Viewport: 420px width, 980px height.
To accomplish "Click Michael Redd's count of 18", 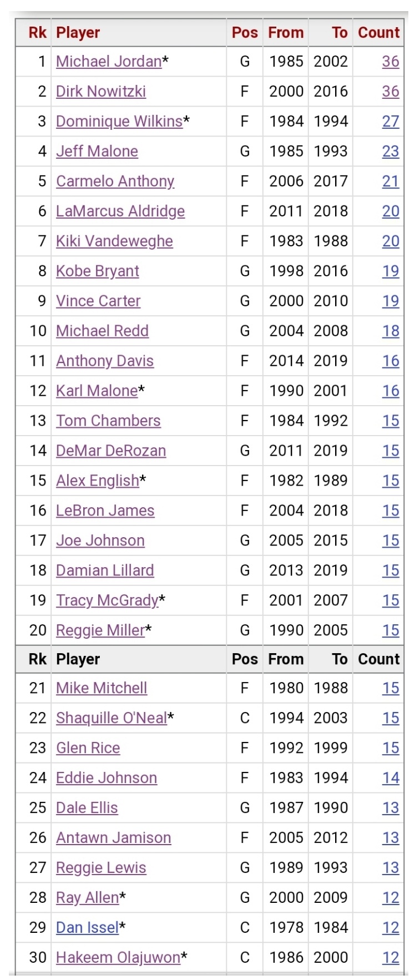I will coord(390,331).
